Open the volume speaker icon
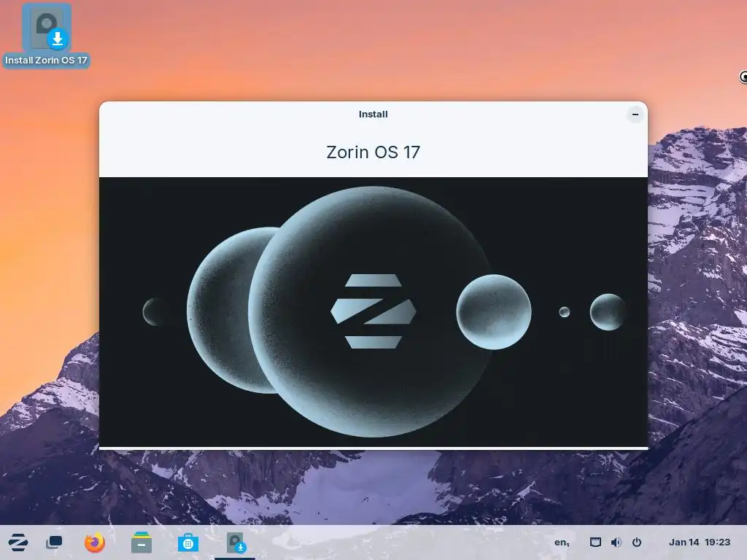This screenshot has height=560, width=747. coord(616,542)
